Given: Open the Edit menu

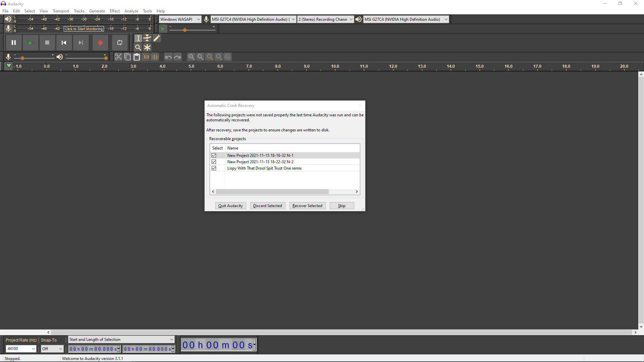Looking at the screenshot, I should pos(16,11).
